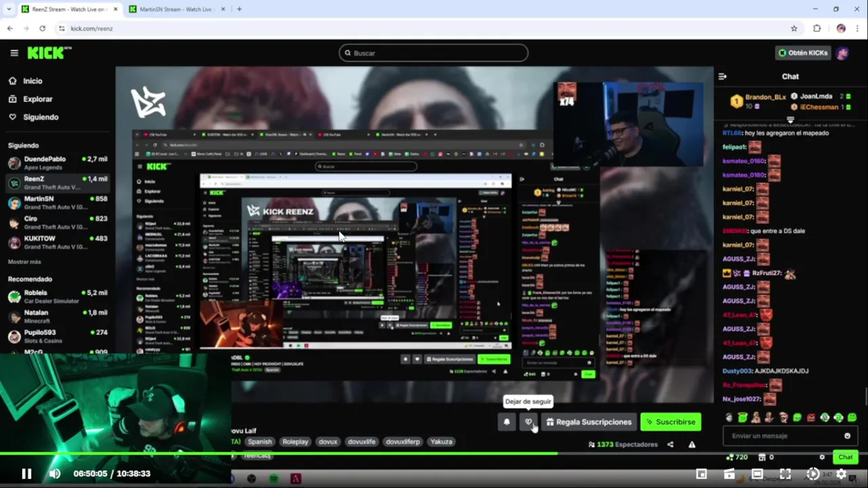
Task: Open the emoji picker in chat input
Action: click(847, 436)
